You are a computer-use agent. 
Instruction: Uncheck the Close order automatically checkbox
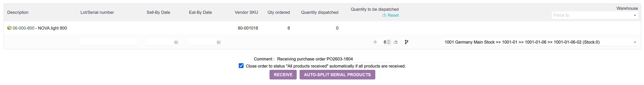241,66
